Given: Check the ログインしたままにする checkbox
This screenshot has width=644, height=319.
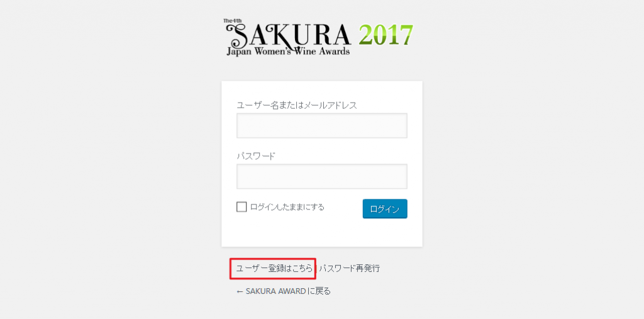Looking at the screenshot, I should [x=241, y=207].
